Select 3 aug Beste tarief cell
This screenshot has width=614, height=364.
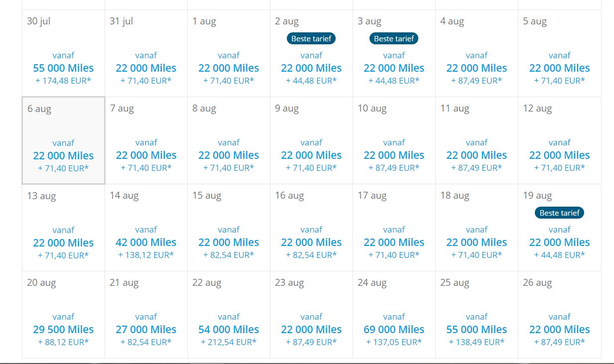[x=394, y=54]
